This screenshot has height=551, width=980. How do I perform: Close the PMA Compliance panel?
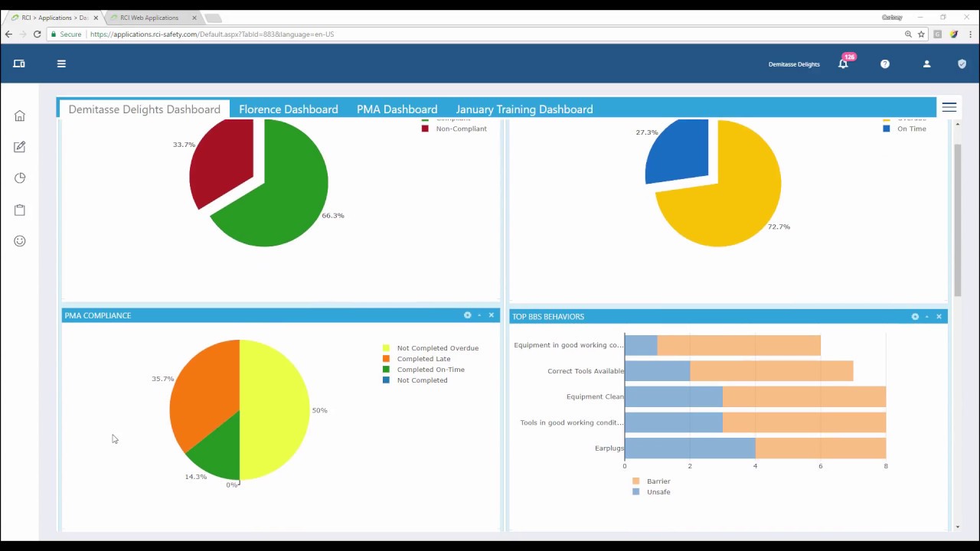point(492,315)
